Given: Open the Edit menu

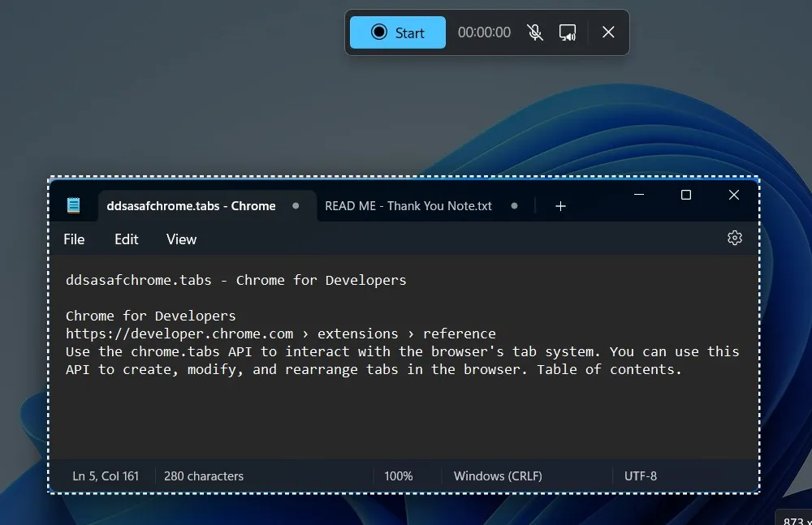Looking at the screenshot, I should (x=126, y=239).
